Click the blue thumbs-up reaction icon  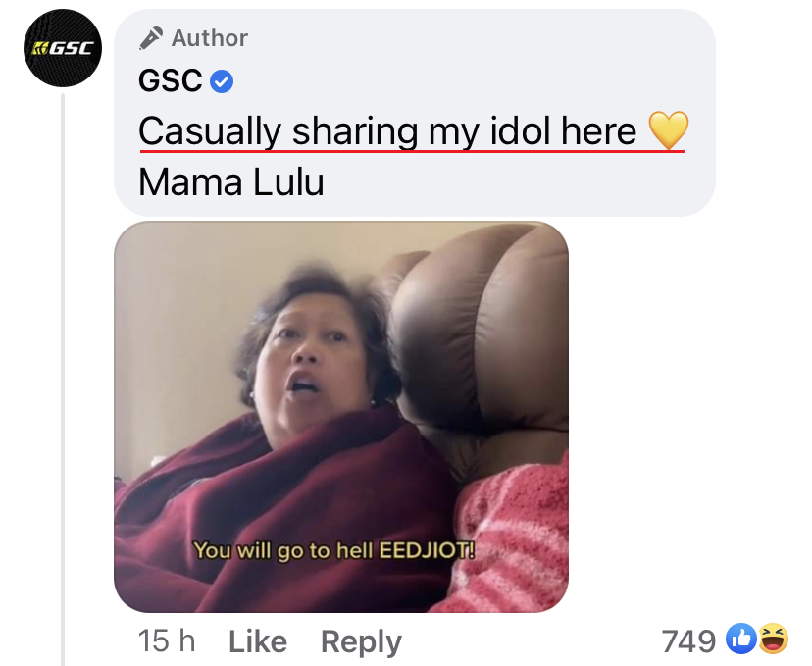(x=741, y=639)
